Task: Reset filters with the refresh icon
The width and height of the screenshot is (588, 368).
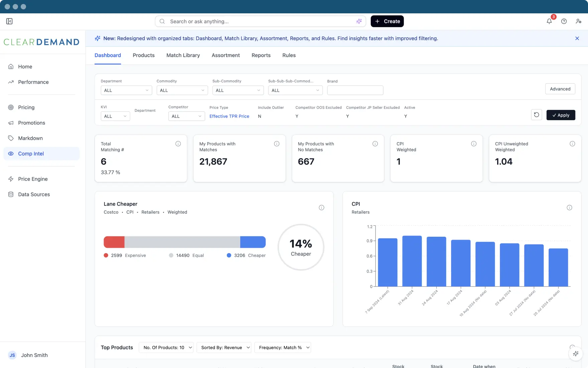Action: click(x=536, y=115)
